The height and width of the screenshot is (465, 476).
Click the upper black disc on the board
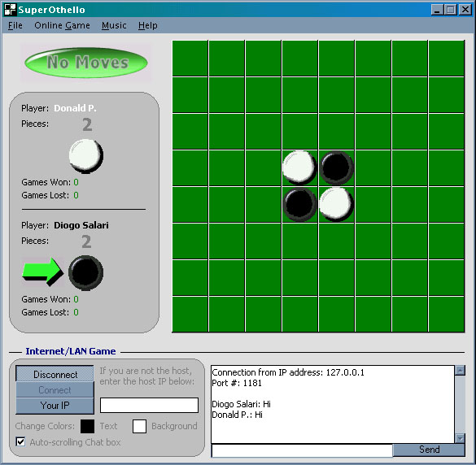[336, 167]
